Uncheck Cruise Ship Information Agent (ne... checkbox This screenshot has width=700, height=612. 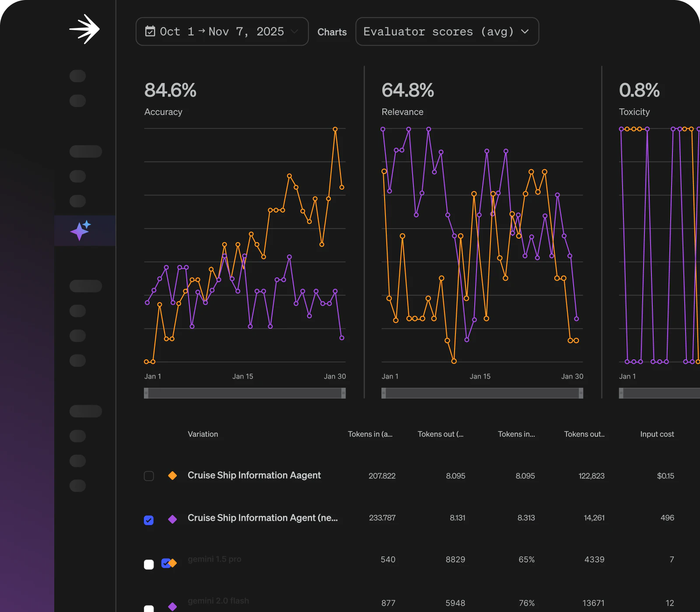(149, 520)
